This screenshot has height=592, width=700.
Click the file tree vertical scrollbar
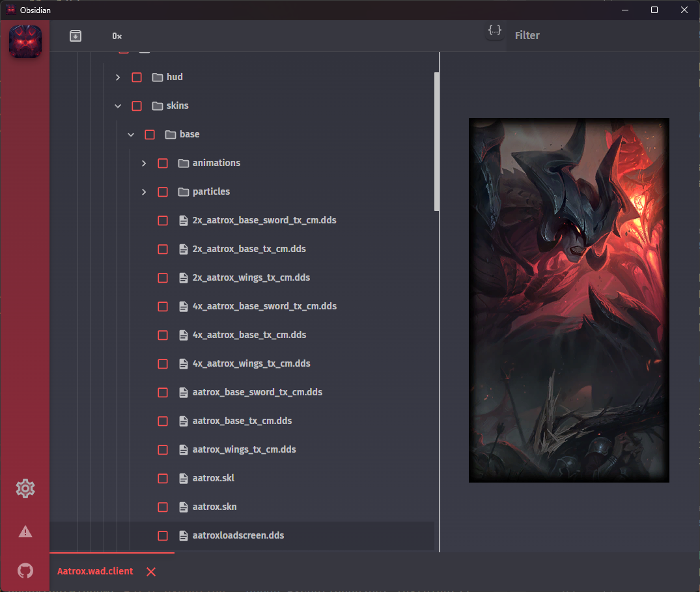click(437, 141)
